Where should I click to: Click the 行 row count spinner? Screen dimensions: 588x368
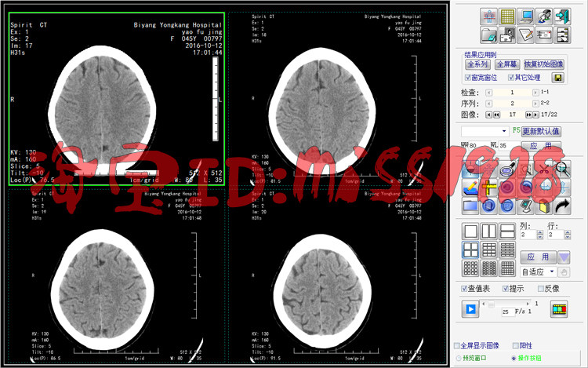point(568,235)
